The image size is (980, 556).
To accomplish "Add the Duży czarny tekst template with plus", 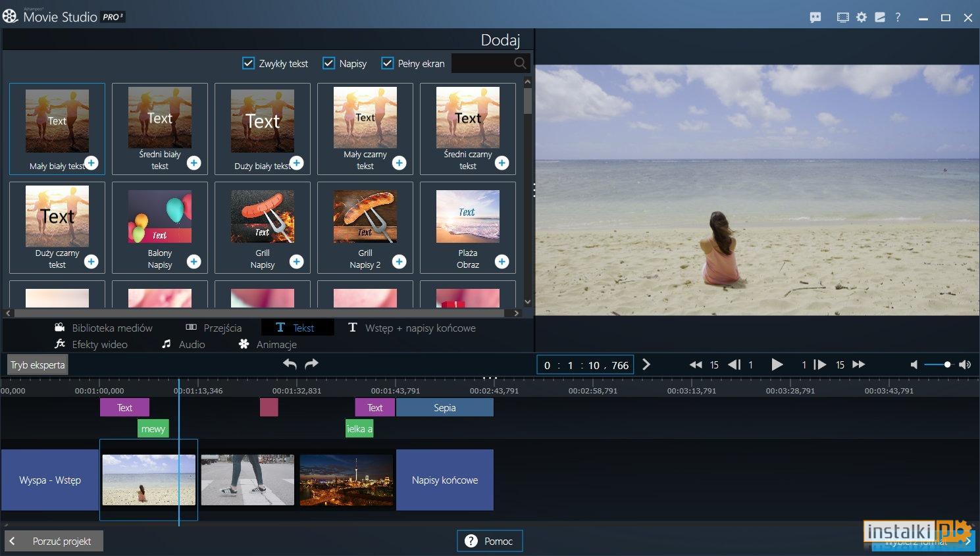I will pos(91,262).
